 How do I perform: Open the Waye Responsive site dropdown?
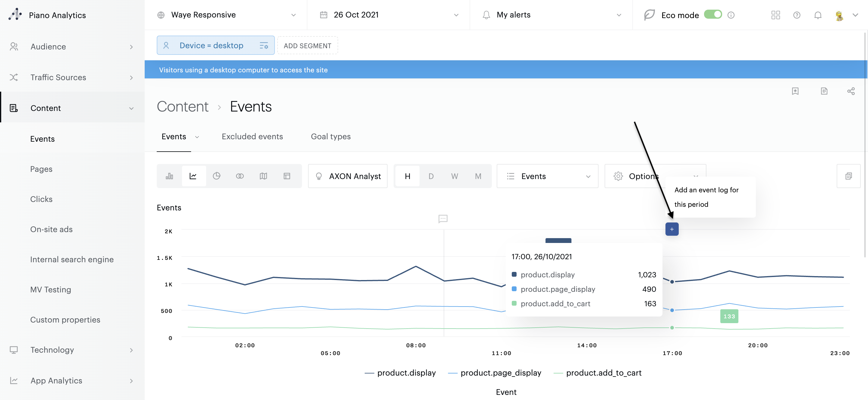pos(226,15)
